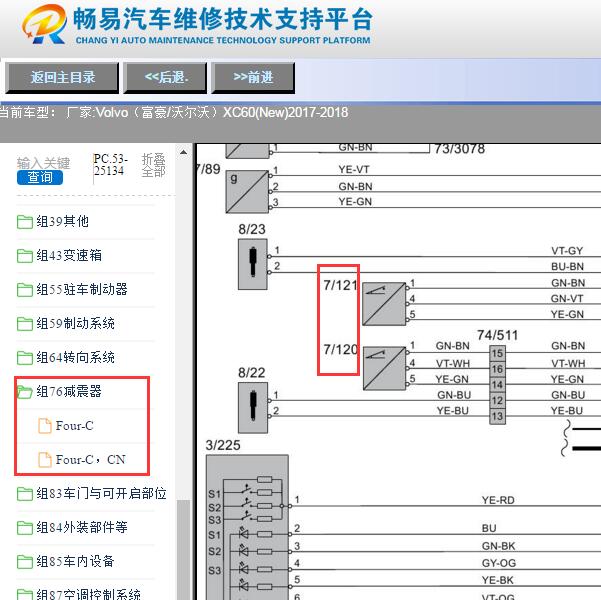Click folder icon beside 组83车门与可开启部位
This screenshot has width=601, height=600.
click(25, 494)
